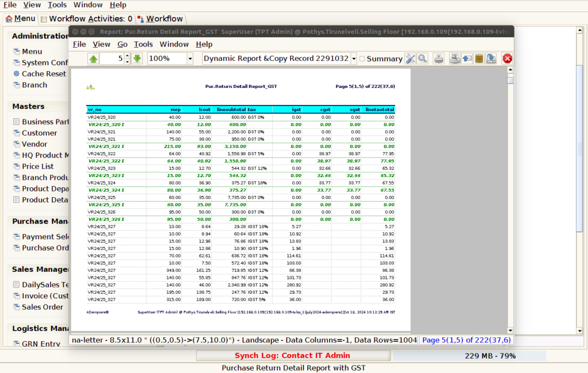Switch to the Workflow Activities tab
Image resolution: width=588 pixels, height=373 pixels.
(87, 19)
